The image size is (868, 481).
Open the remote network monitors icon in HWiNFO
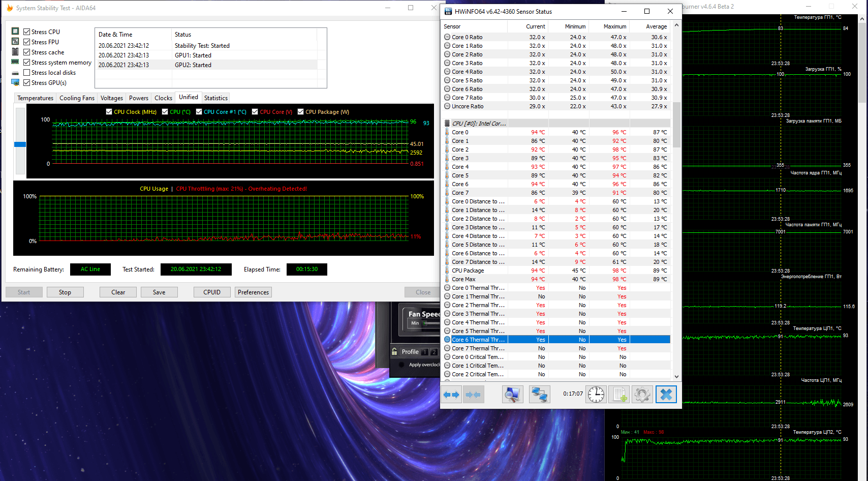coord(539,395)
